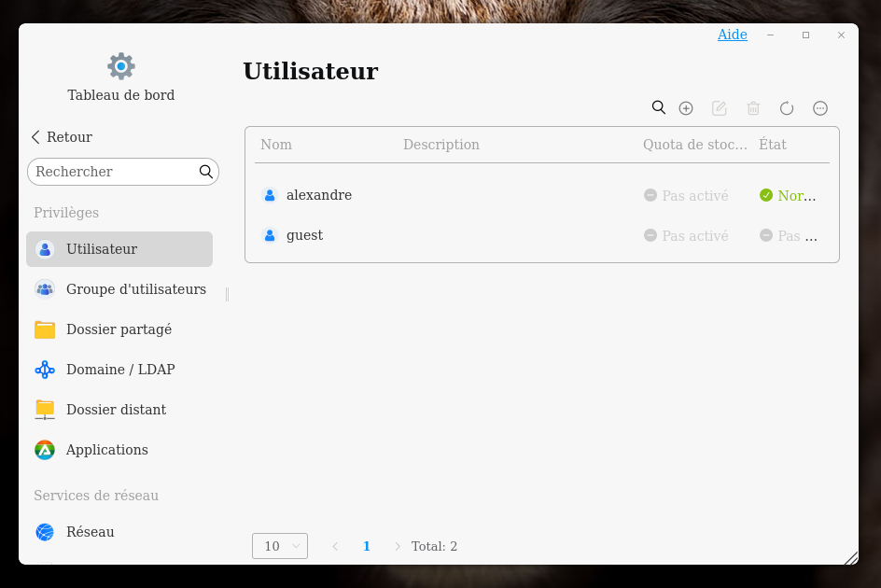This screenshot has height=588, width=881.
Task: Open the Dossier distant section
Action: [116, 410]
